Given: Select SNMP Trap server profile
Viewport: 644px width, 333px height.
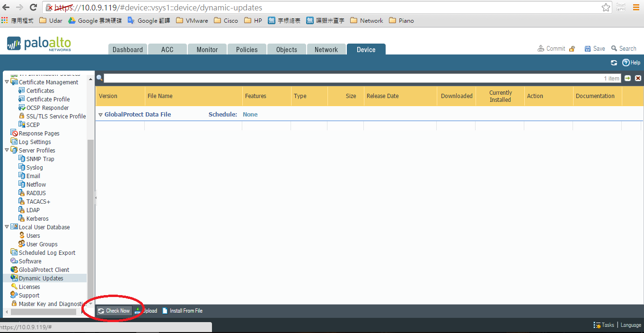Looking at the screenshot, I should pos(40,159).
